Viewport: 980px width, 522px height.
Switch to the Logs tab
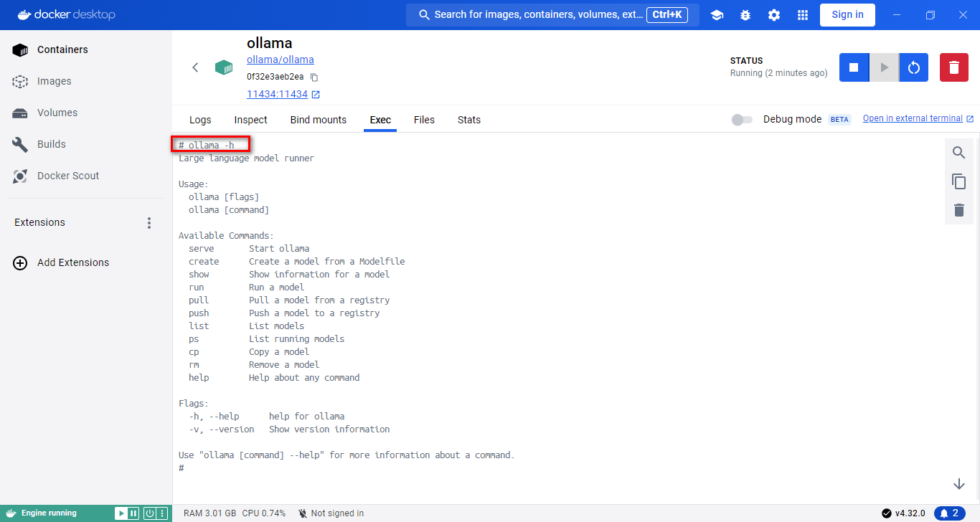(200, 120)
